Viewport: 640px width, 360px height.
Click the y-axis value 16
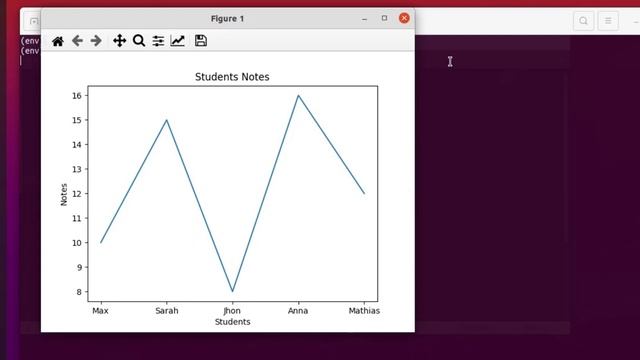[x=77, y=96]
